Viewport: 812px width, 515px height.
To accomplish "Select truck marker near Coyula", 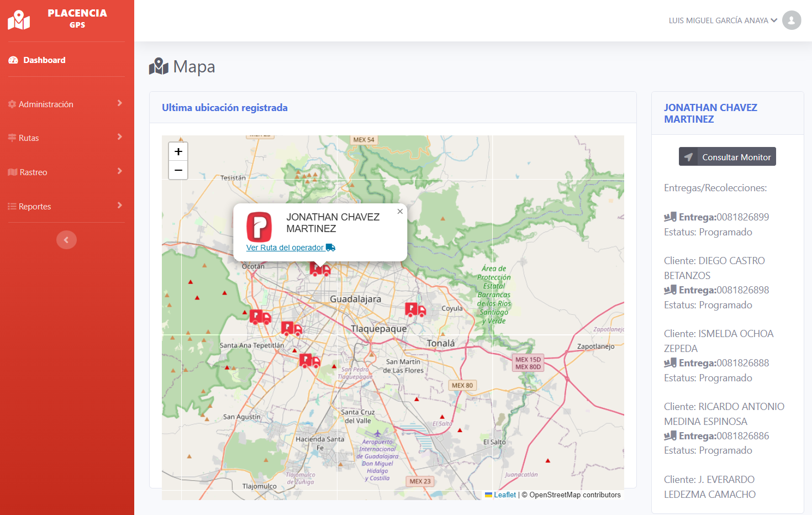I will pos(415,309).
